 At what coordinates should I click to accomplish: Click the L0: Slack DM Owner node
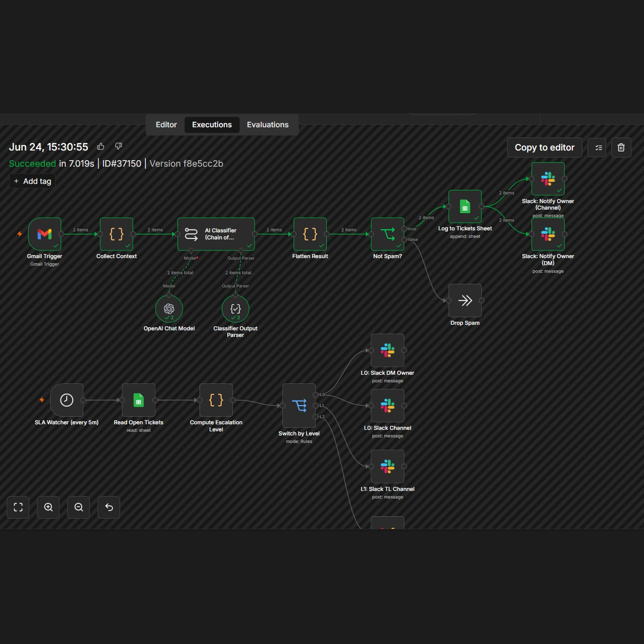(x=387, y=351)
